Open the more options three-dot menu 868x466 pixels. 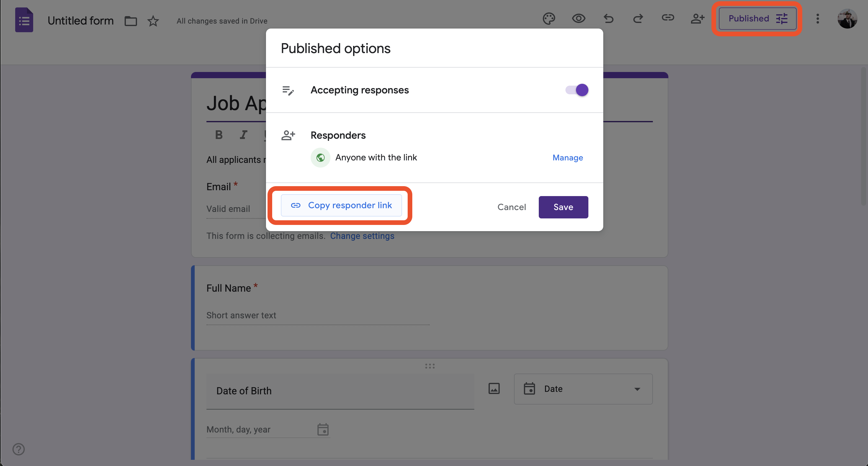click(817, 19)
